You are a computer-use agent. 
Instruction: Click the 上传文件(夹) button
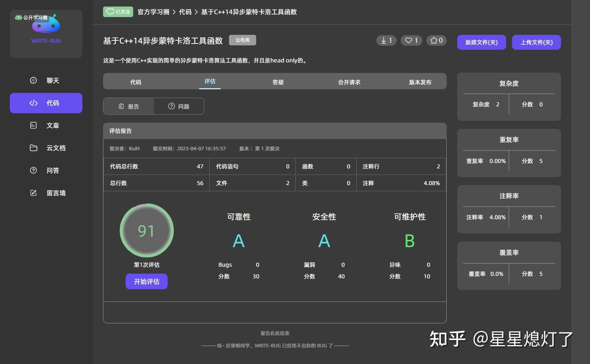537,42
